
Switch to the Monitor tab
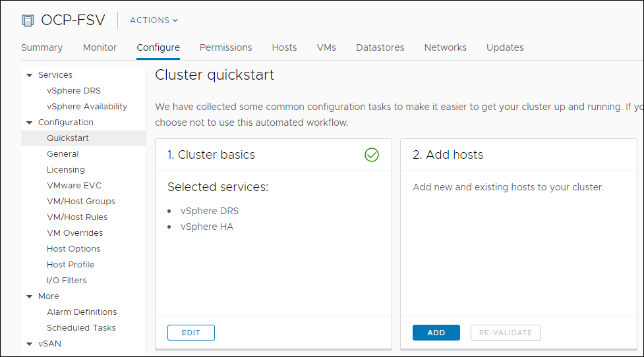point(100,47)
